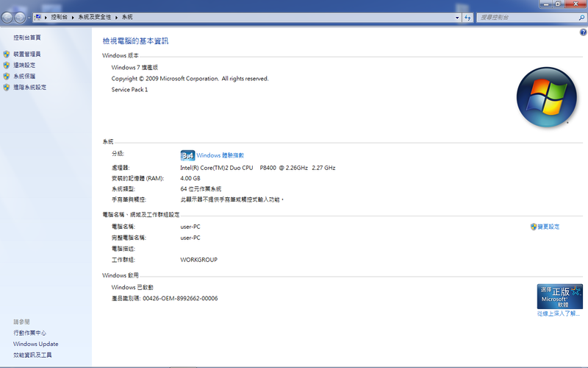
Task: Click the Copyright © 2009 Microsoft line
Action: [190, 79]
